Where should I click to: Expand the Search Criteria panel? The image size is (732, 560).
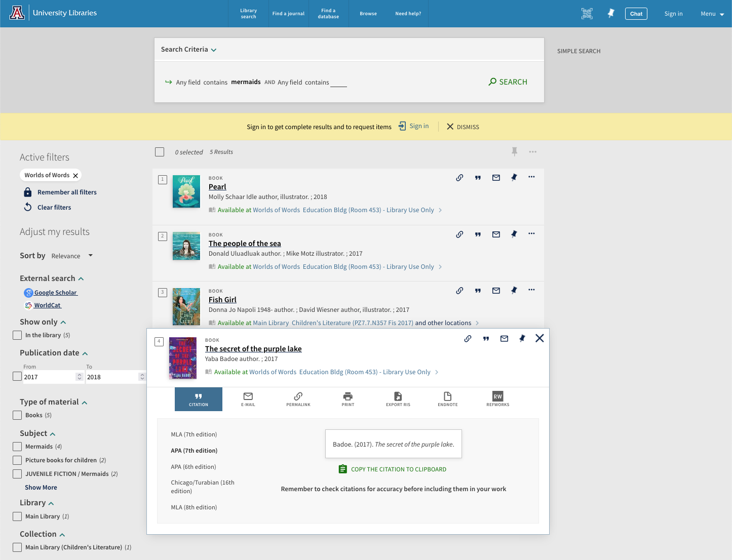coord(188,50)
